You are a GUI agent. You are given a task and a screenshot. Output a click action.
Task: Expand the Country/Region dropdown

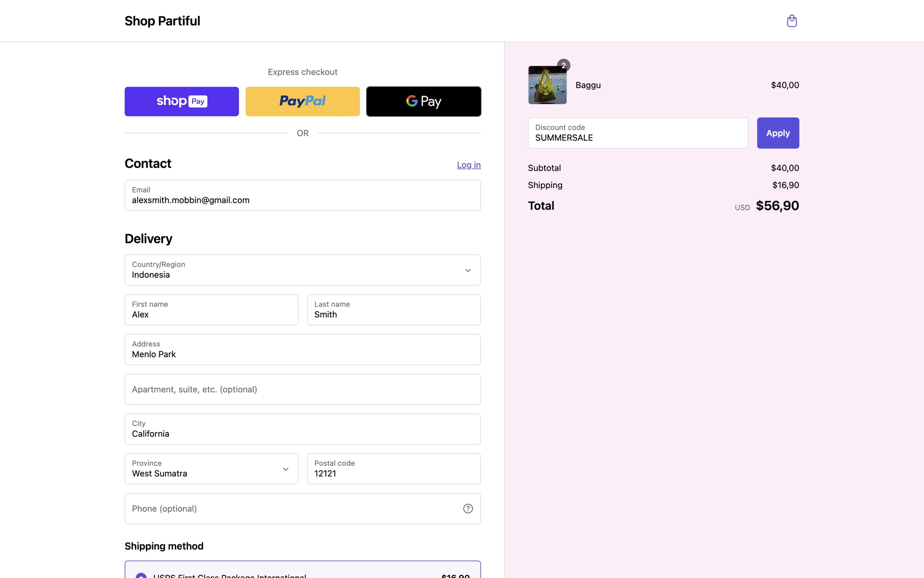pyautogui.click(x=302, y=270)
